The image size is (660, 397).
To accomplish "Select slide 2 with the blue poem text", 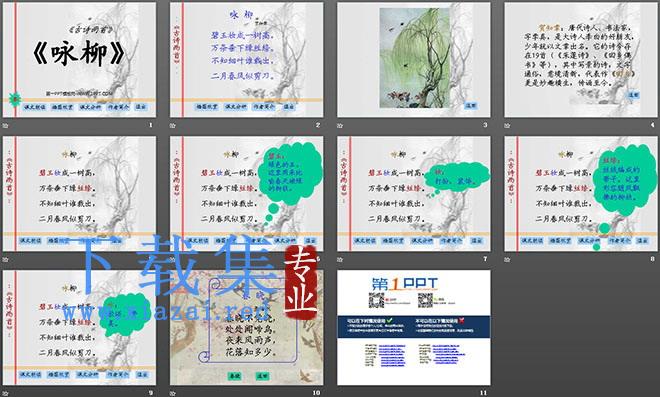I will 247,60.
